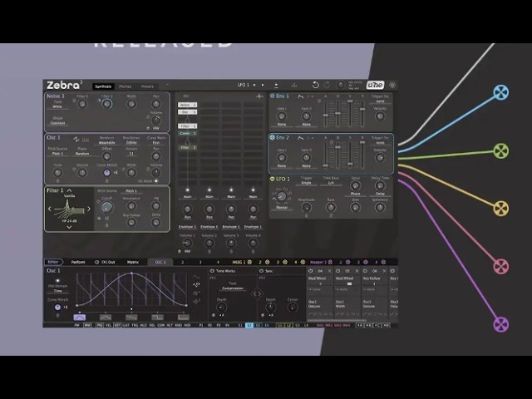532x399 pixels.
Task: Open Noise 1 Shape dropdown showing Constant
Action: click(x=57, y=123)
